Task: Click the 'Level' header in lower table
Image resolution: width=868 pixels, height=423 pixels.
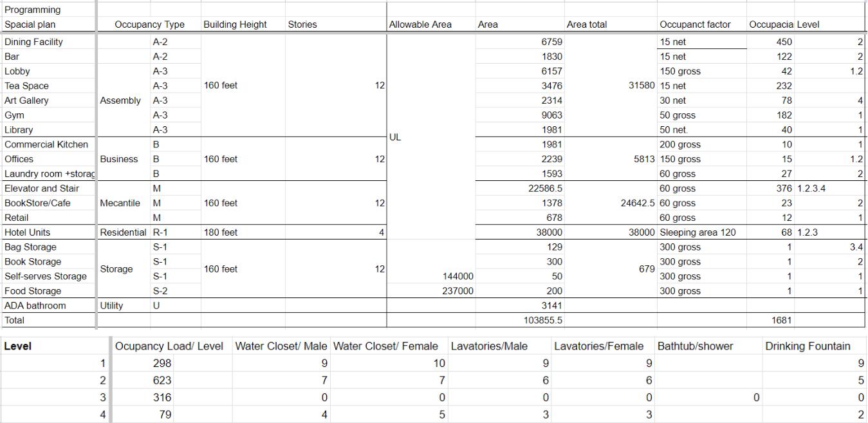Action: [x=55, y=346]
